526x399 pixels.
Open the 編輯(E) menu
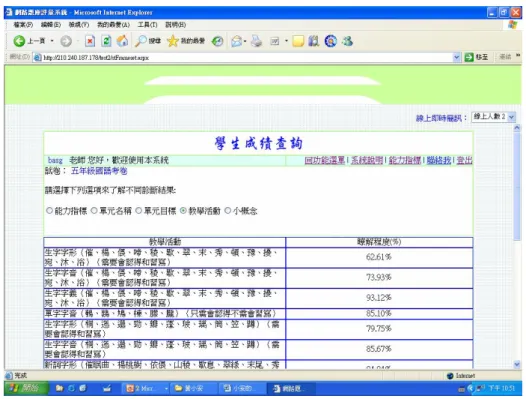pos(51,24)
